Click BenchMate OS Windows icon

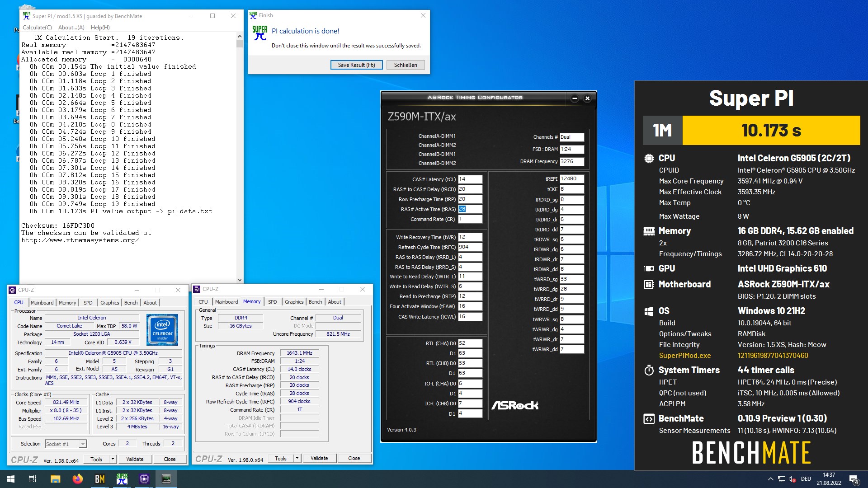pyautogui.click(x=649, y=311)
